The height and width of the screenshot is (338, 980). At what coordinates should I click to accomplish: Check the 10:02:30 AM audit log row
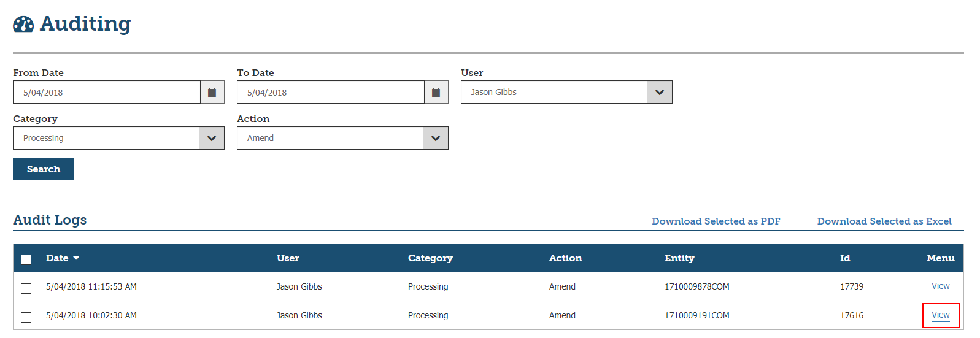click(x=26, y=317)
